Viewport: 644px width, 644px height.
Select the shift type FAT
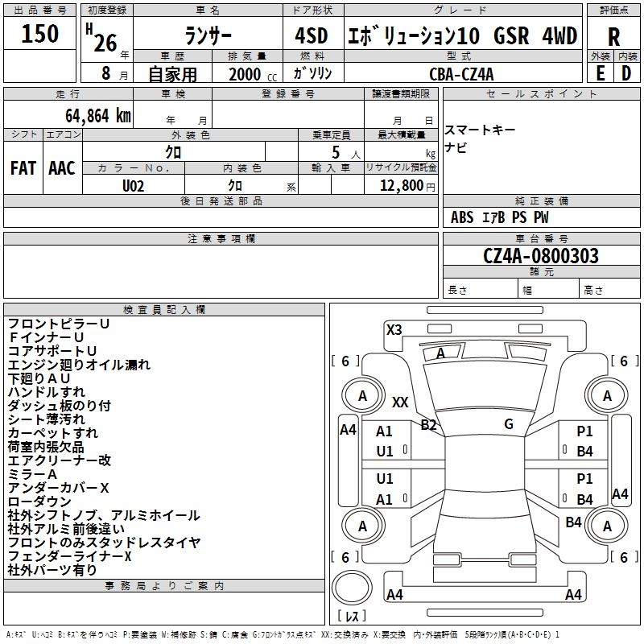pyautogui.click(x=23, y=168)
